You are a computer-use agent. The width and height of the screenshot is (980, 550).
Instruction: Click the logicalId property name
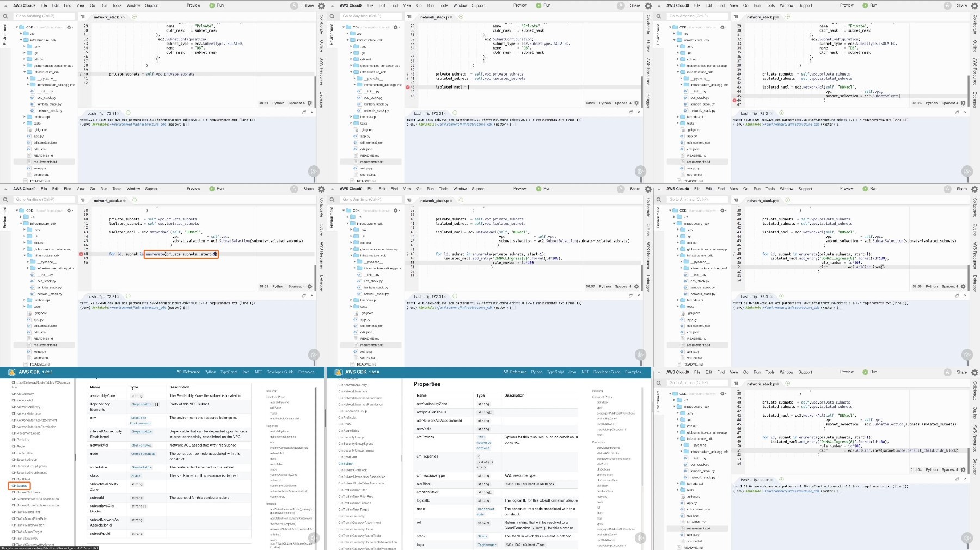[x=423, y=500]
